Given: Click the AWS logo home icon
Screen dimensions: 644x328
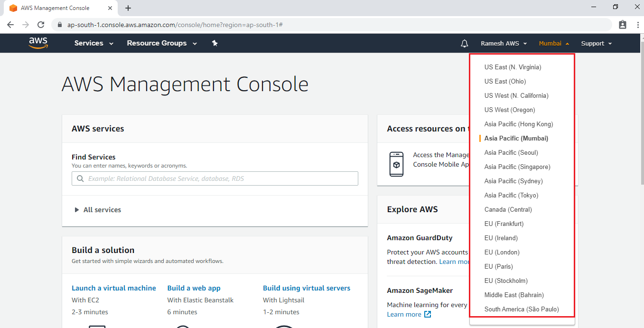Looking at the screenshot, I should click(38, 43).
